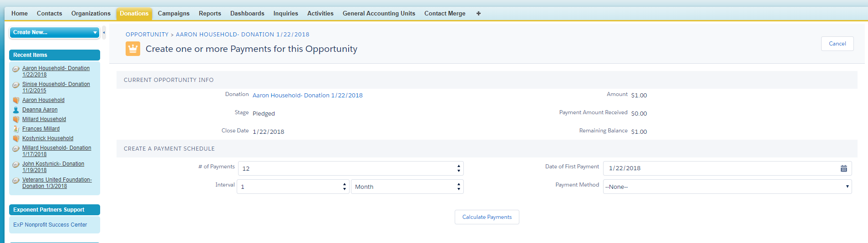
Task: Open the Aaron Household donation link in details
Action: tap(307, 96)
